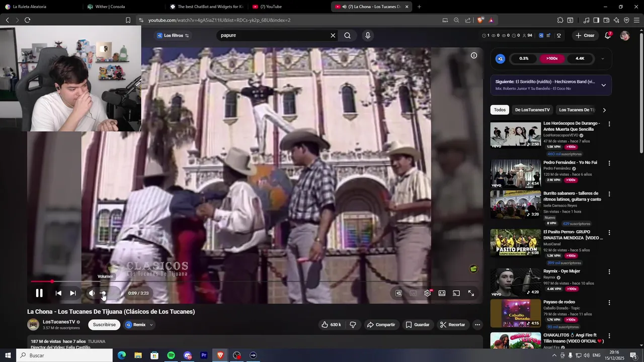Open the Brave Wallet icon
This screenshot has height=362, width=644.
tap(606, 20)
